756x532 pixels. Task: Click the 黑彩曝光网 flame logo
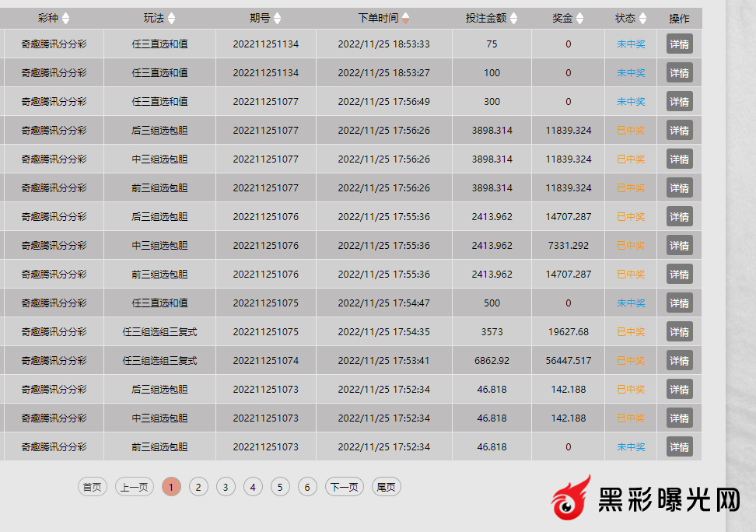pos(572,498)
